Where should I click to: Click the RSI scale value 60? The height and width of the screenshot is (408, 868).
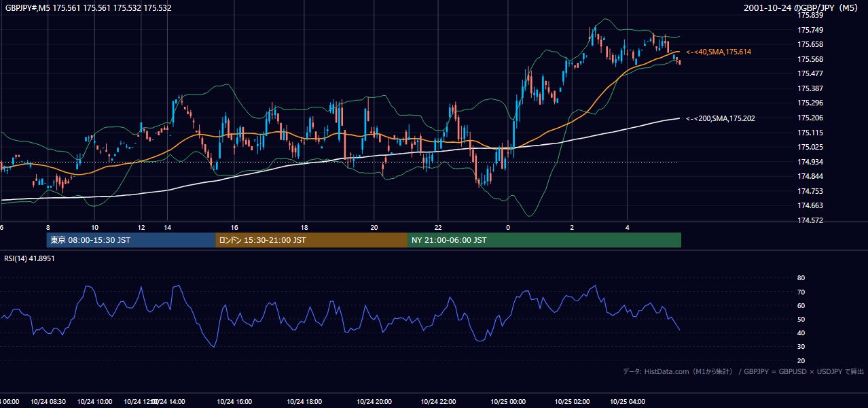click(801, 305)
